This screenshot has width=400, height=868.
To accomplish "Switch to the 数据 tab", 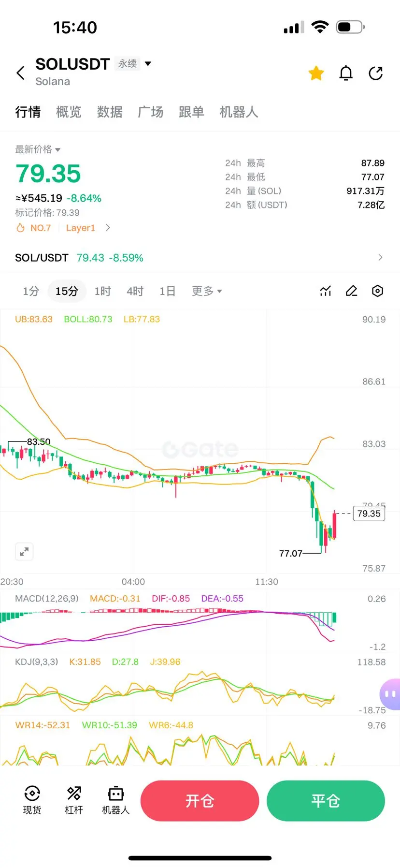I will click(110, 112).
